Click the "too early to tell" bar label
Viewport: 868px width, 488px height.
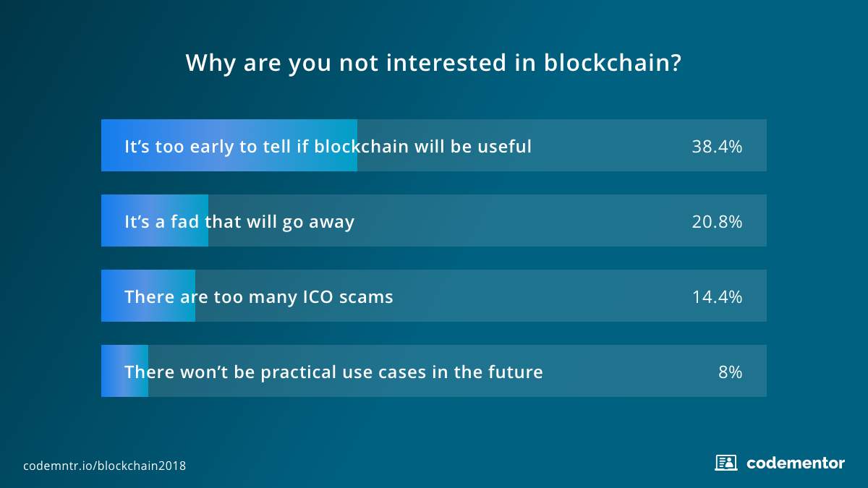point(328,146)
